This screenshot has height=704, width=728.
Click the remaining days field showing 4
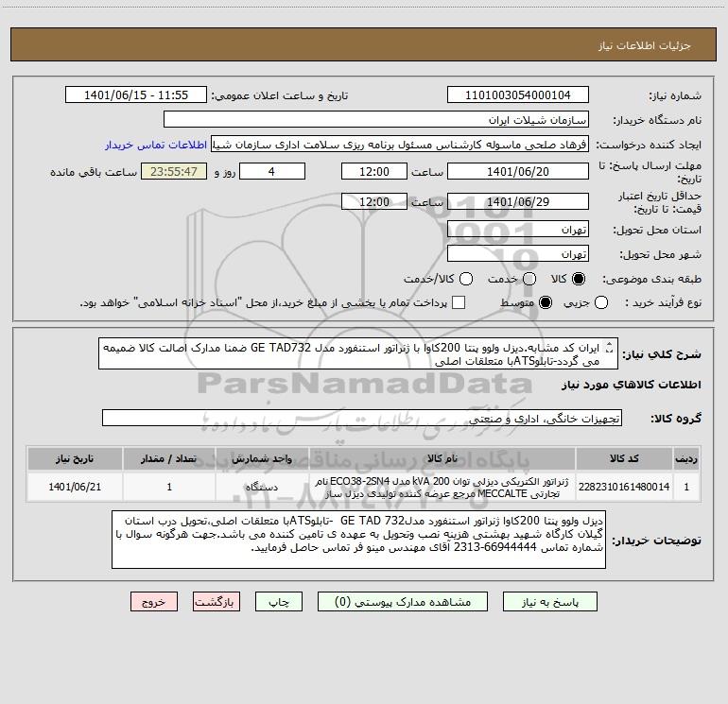pyautogui.click(x=272, y=172)
